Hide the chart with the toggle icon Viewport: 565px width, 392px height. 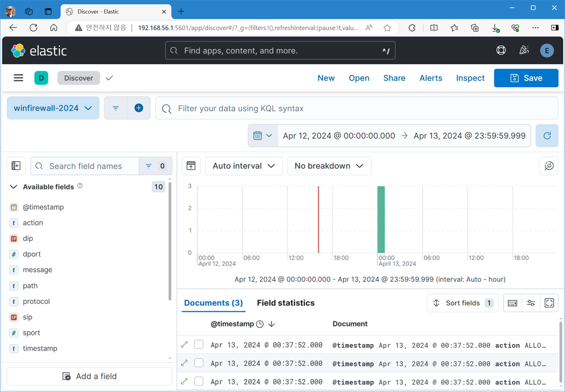pos(191,166)
